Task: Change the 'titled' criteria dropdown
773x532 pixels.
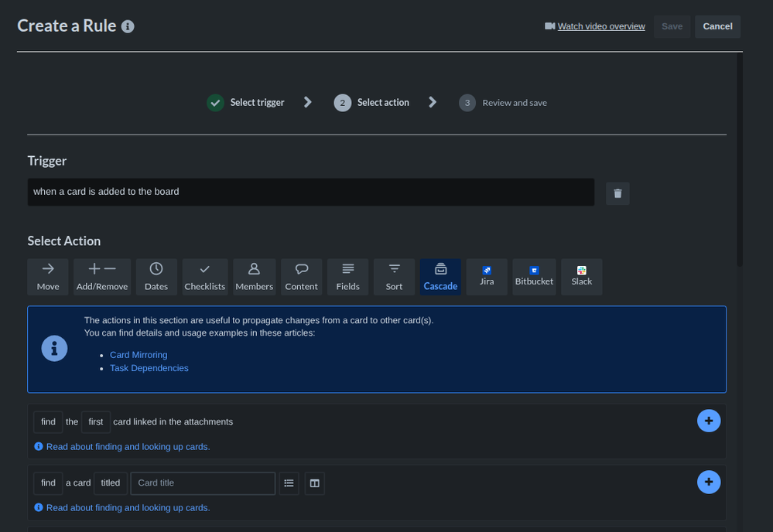Action: [x=110, y=483]
